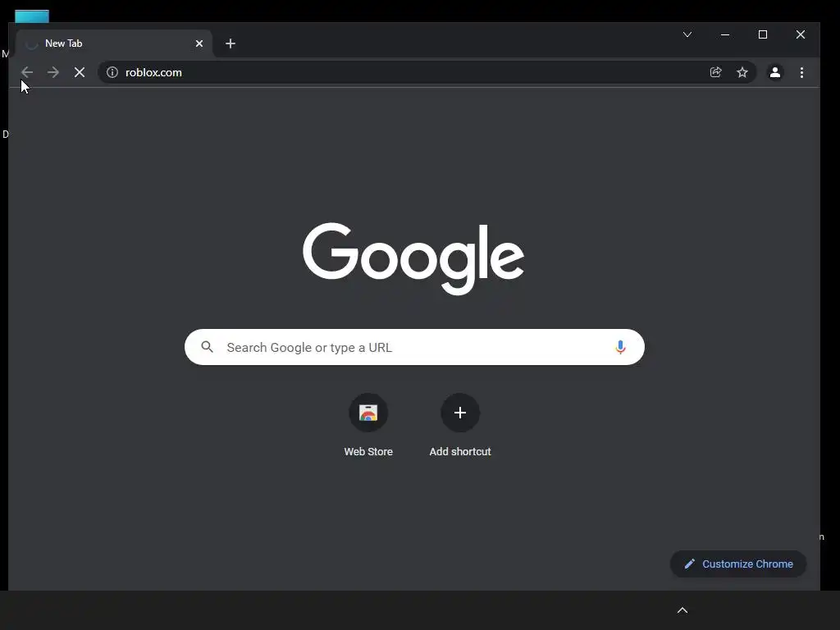
Task: Maximize the Chrome window
Action: click(x=763, y=34)
